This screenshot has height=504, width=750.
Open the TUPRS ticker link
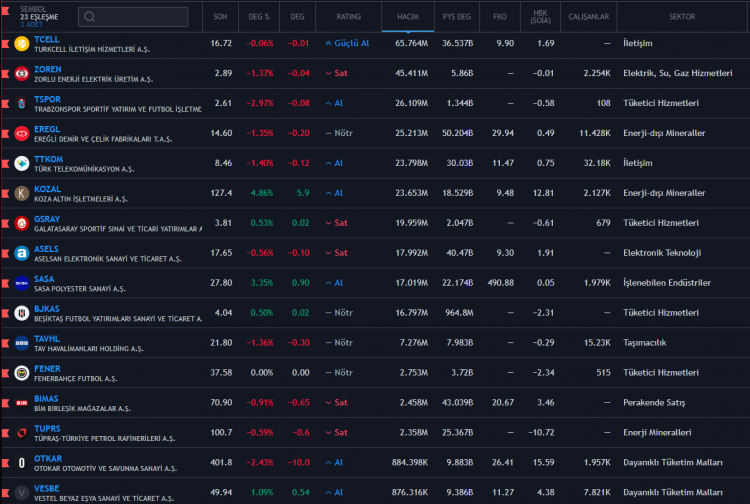point(47,428)
